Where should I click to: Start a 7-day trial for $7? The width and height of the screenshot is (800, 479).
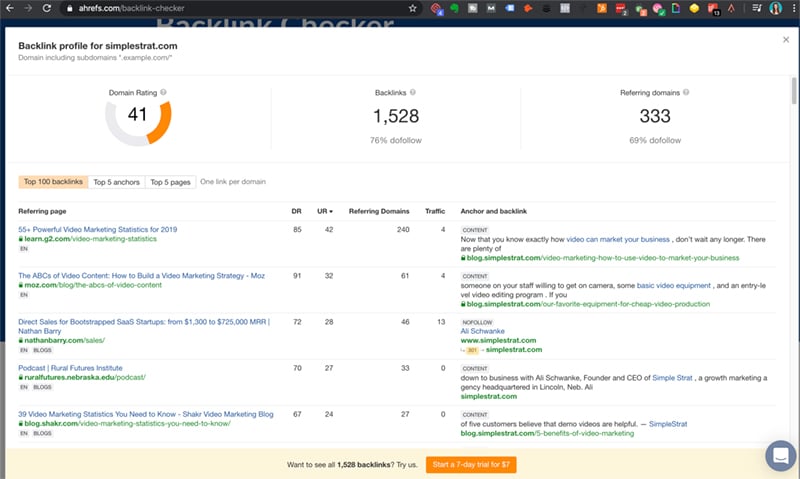tap(471, 465)
